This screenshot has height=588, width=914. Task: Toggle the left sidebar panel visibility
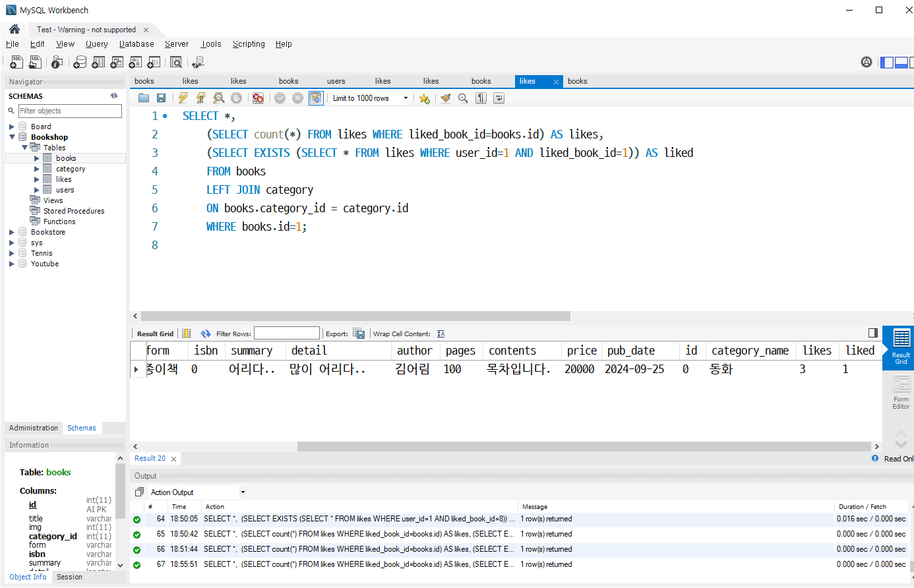pyautogui.click(x=887, y=63)
